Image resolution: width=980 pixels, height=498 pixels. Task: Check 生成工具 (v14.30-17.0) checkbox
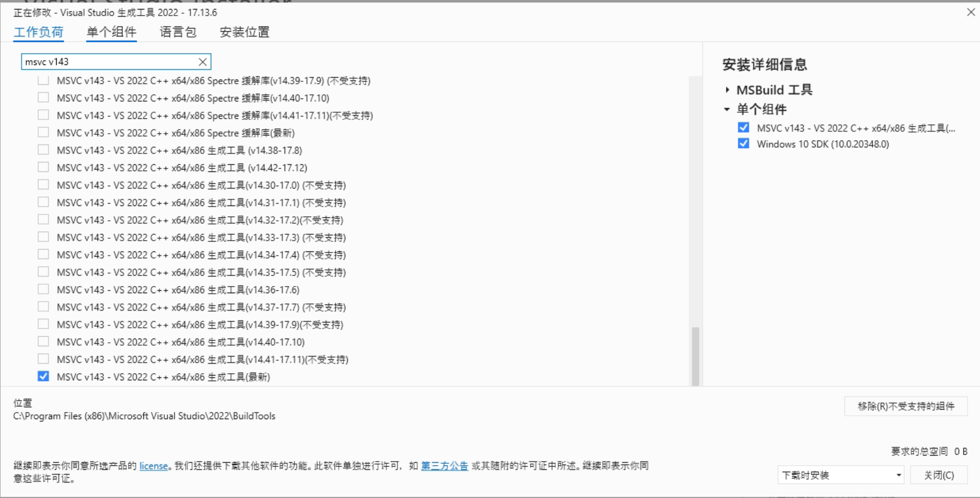(x=43, y=185)
